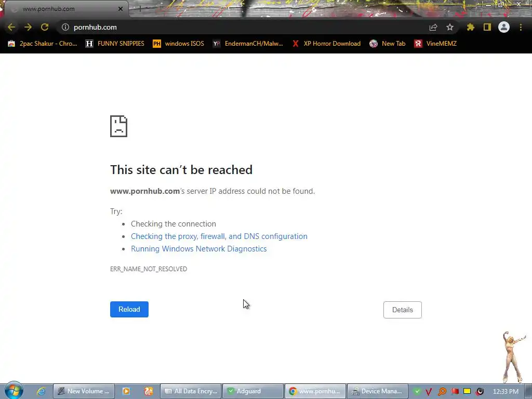
Task: Open the windows ISOS bookmark
Action: pyautogui.click(x=179, y=44)
